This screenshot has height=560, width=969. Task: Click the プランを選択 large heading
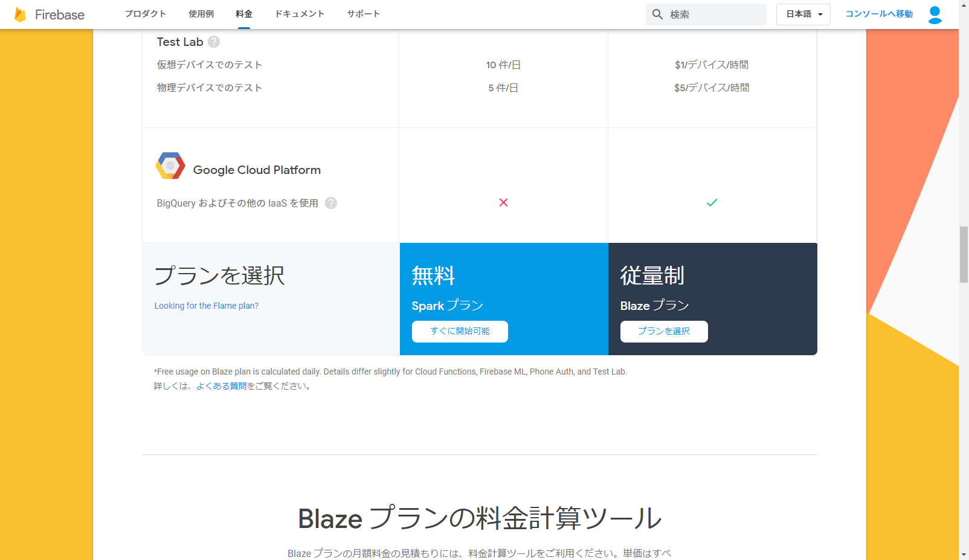pos(219,275)
